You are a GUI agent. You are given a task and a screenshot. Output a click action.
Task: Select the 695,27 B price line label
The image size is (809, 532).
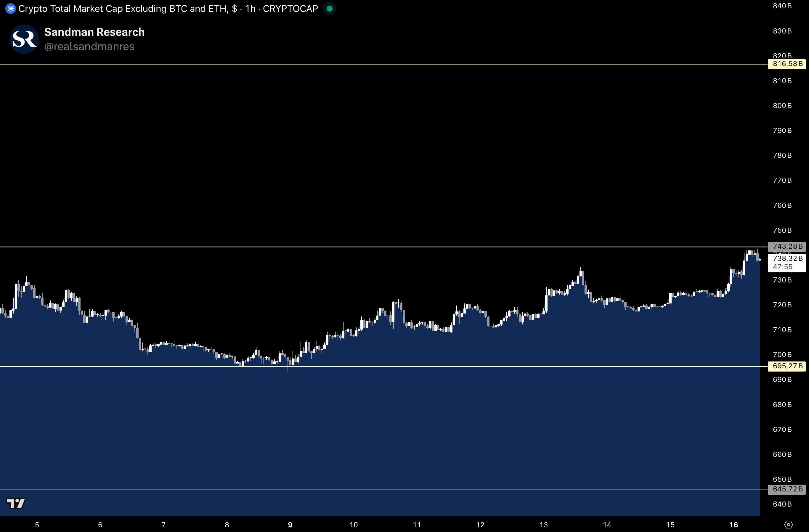(787, 366)
